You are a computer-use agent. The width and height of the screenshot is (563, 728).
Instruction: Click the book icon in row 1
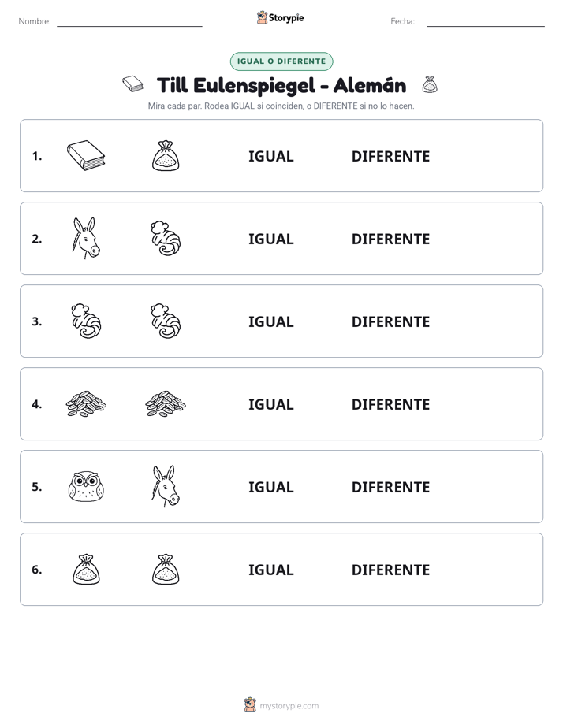(86, 155)
